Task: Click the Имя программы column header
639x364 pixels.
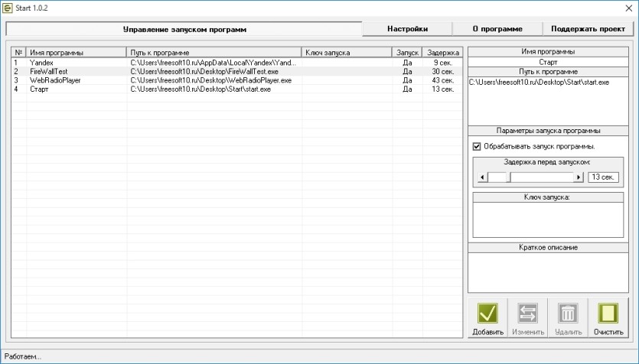Action: [x=77, y=53]
